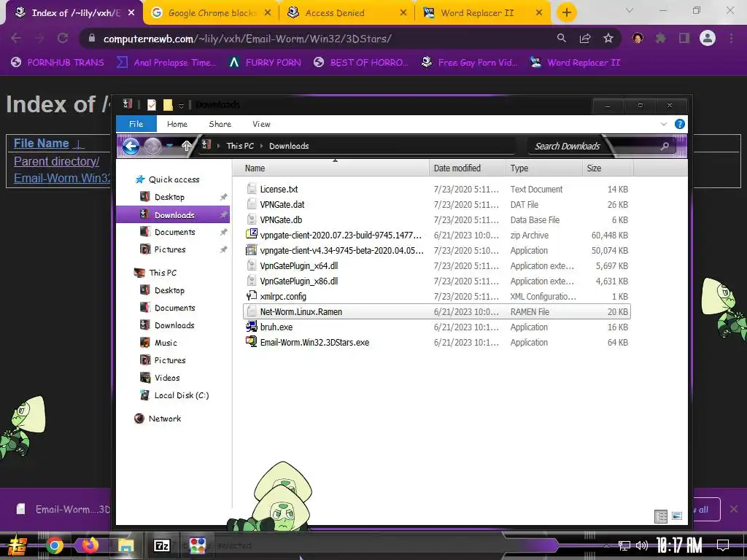This screenshot has width=747, height=560.
Task: Close the Chrome downloads bar
Action: [x=734, y=509]
